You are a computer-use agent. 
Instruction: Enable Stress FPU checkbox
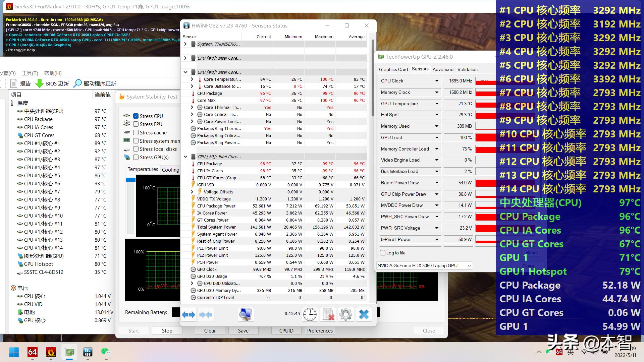click(x=136, y=124)
